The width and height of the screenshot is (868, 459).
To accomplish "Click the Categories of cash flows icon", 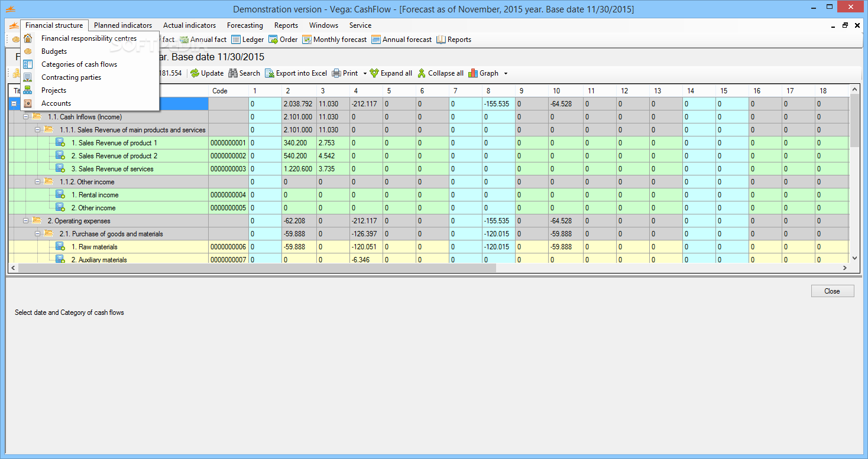I will (28, 64).
